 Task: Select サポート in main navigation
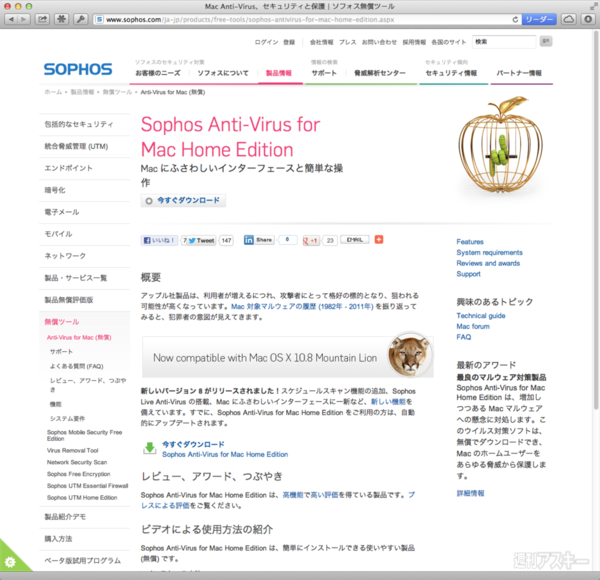click(x=324, y=73)
